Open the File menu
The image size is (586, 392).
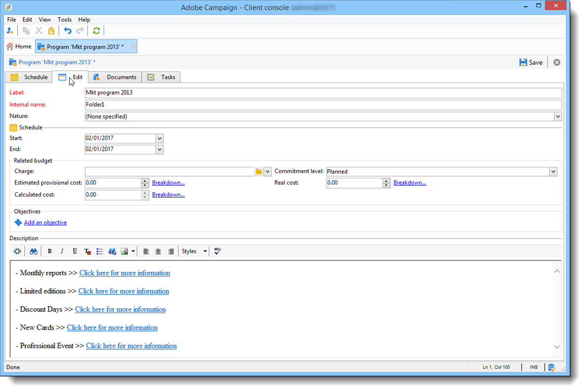pos(11,19)
